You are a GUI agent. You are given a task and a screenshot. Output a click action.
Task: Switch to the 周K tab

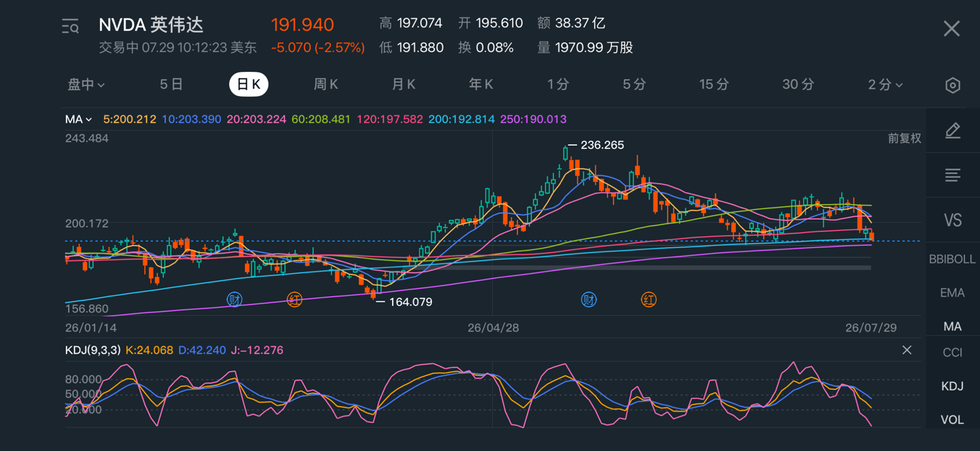(325, 84)
